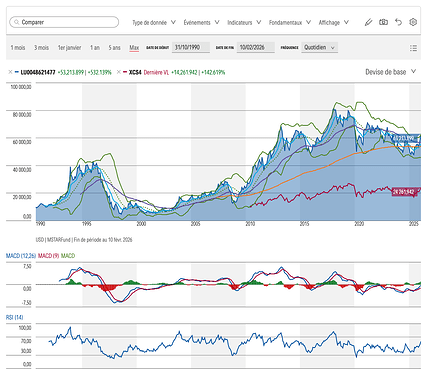
Task: Open the list legend view icon
Action: click(413, 48)
